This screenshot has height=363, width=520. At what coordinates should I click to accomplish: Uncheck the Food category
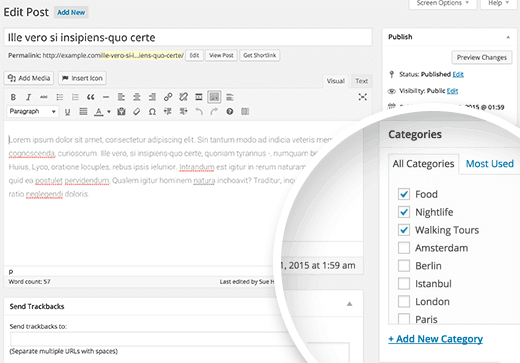click(404, 194)
